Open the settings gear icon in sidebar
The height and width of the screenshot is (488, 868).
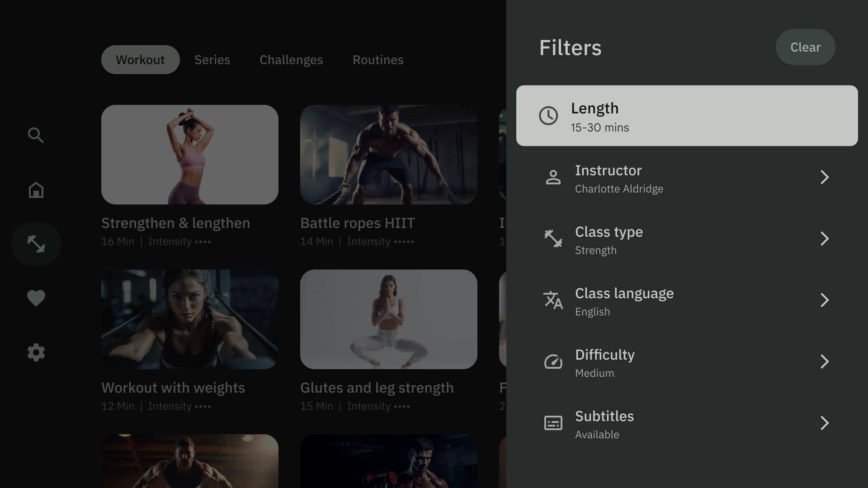point(36,352)
